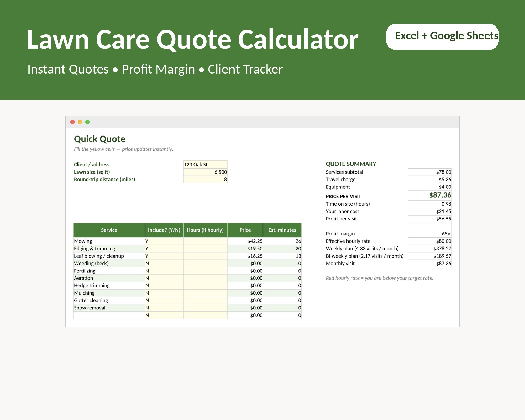Click the 'Price' column header

point(245,230)
